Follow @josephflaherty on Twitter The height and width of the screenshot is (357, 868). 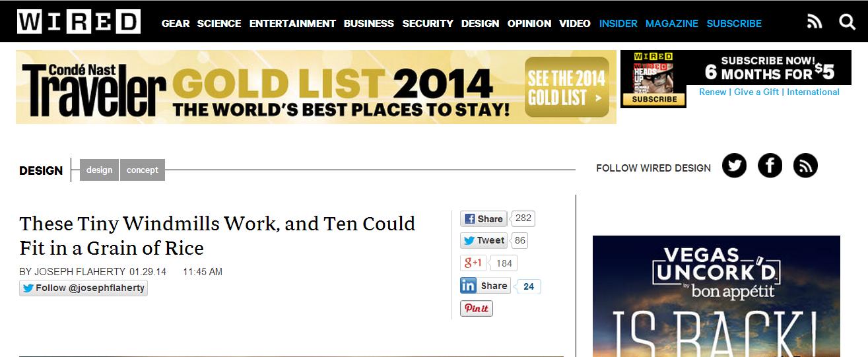tap(83, 288)
